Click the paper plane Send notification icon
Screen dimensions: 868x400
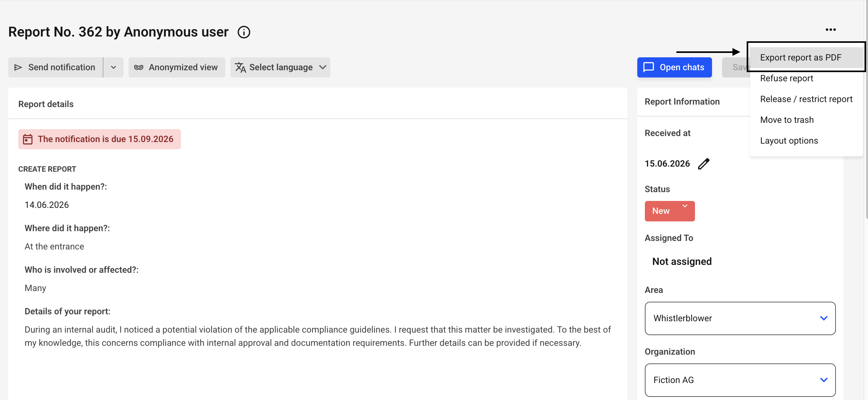pos(18,67)
